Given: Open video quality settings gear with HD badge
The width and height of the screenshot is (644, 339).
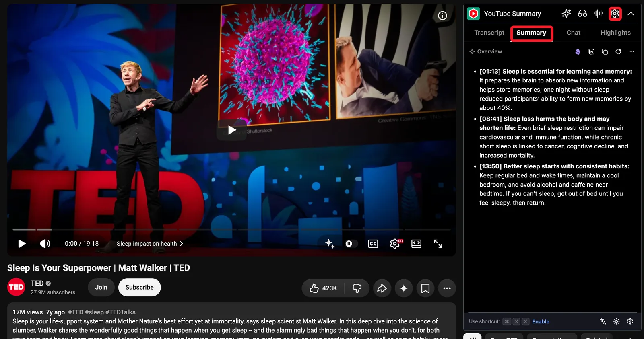Looking at the screenshot, I should pyautogui.click(x=395, y=244).
